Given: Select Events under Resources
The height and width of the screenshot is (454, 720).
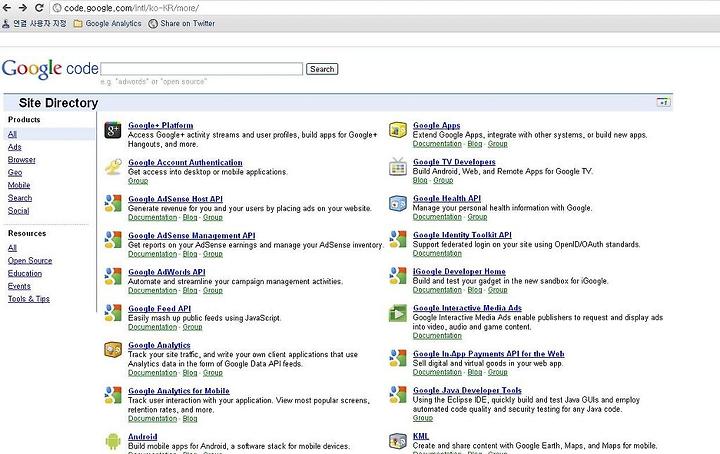Looking at the screenshot, I should pyautogui.click(x=19, y=286).
